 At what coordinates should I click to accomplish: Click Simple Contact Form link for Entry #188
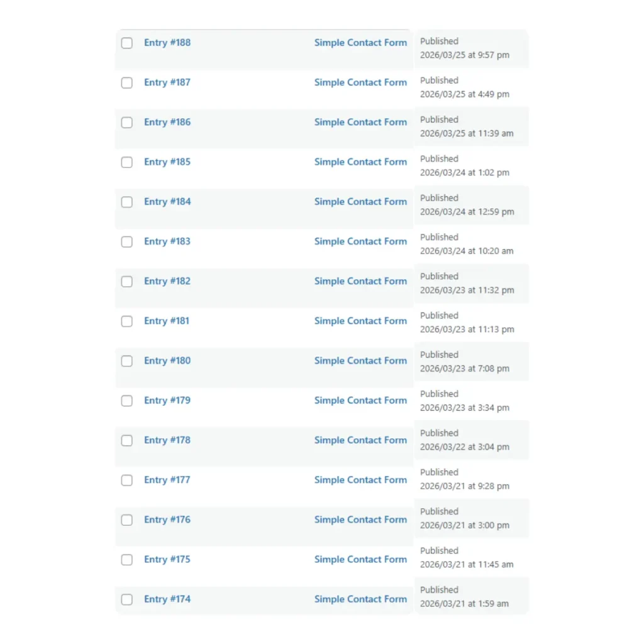(x=360, y=43)
